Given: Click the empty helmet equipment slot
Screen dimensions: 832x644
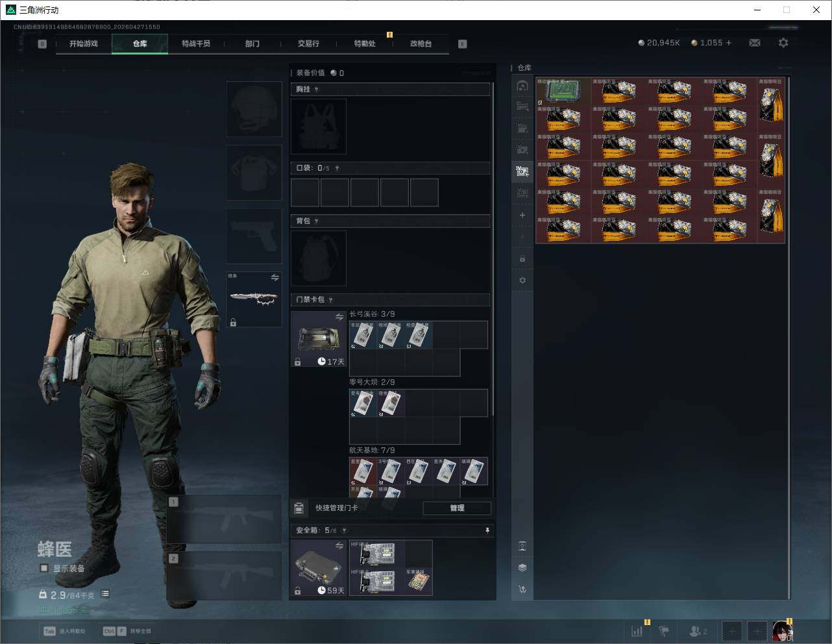Looking at the screenshot, I should 254,108.
